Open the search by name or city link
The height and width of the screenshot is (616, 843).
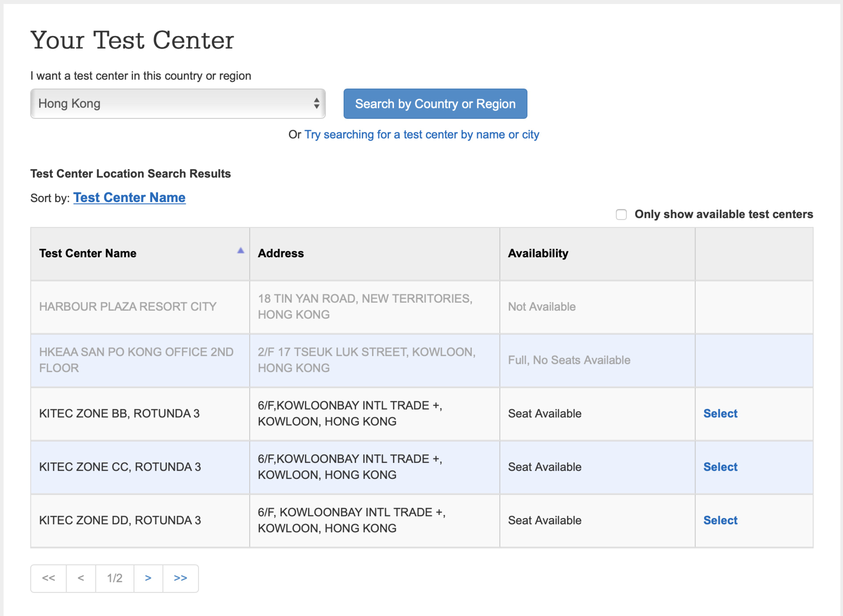(421, 134)
